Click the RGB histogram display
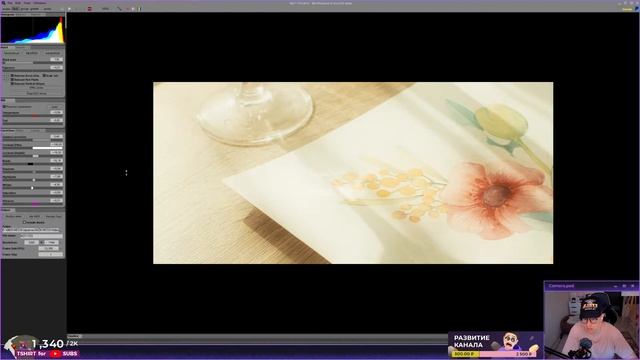The width and height of the screenshot is (640, 360). click(x=33, y=30)
